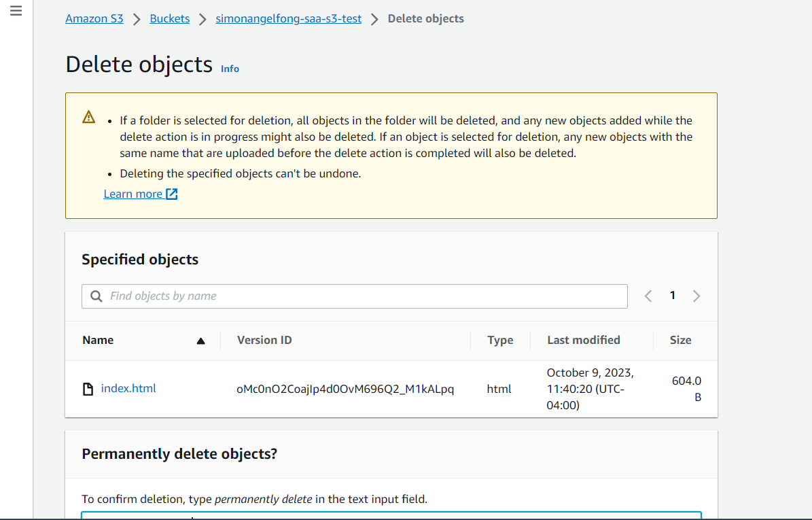Click the Size column header
The height and width of the screenshot is (520, 812).
(680, 341)
